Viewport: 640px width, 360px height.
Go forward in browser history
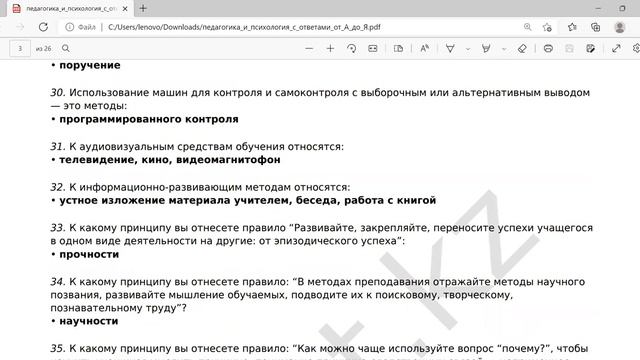(20, 27)
